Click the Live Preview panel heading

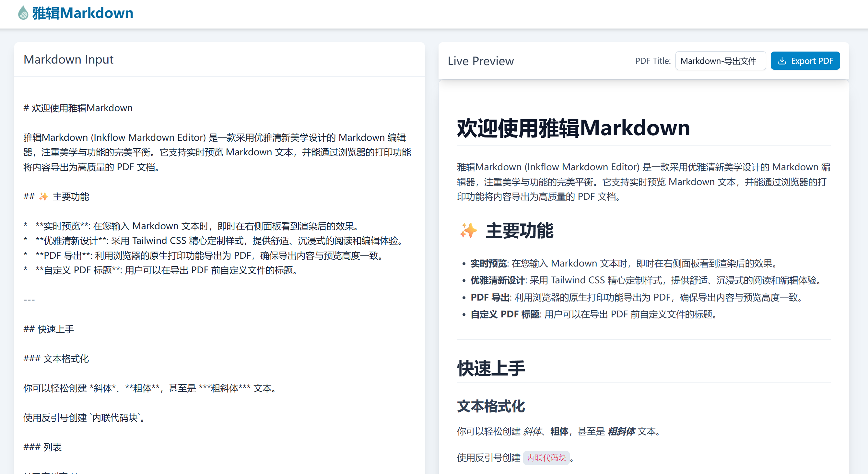tap(480, 61)
